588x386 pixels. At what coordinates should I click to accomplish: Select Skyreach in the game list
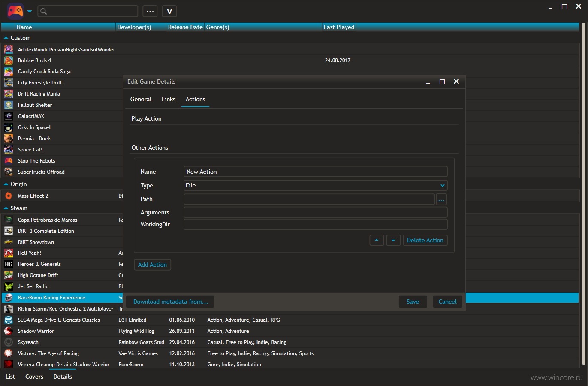tap(290, 342)
